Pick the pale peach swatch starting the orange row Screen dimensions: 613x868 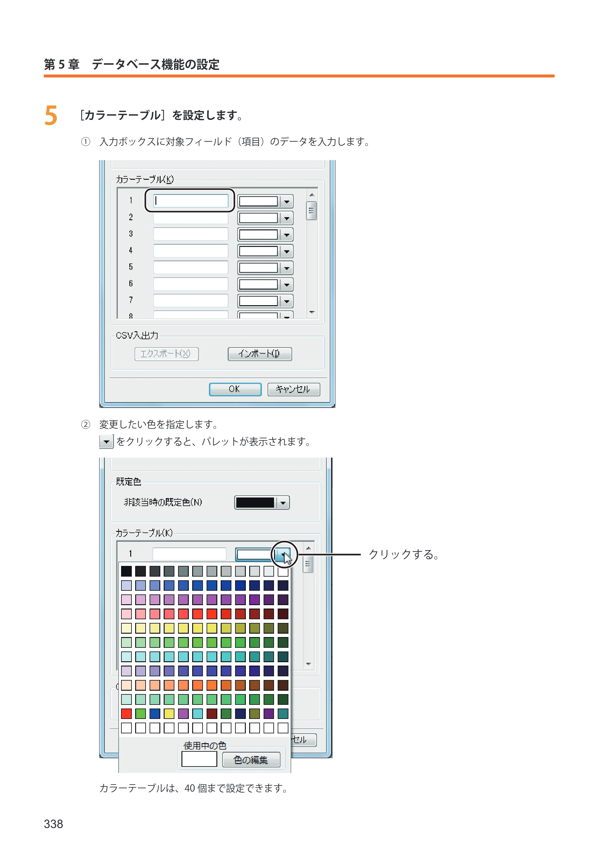coord(127,685)
